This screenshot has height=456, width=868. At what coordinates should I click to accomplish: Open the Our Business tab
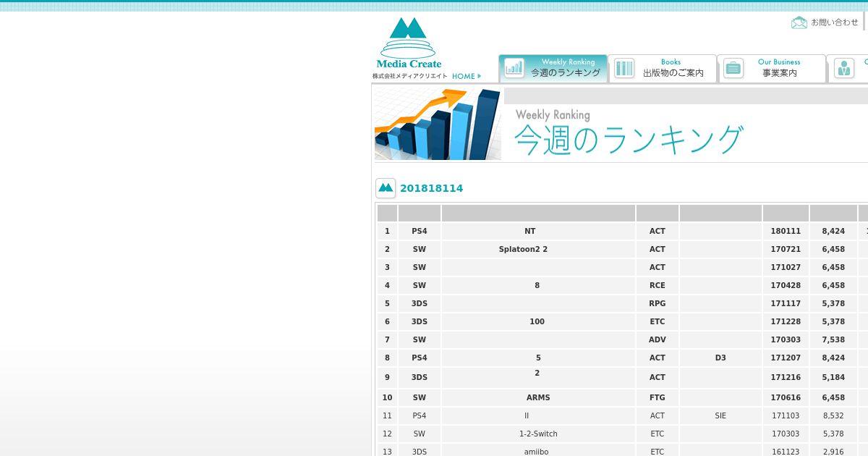pyautogui.click(x=771, y=68)
